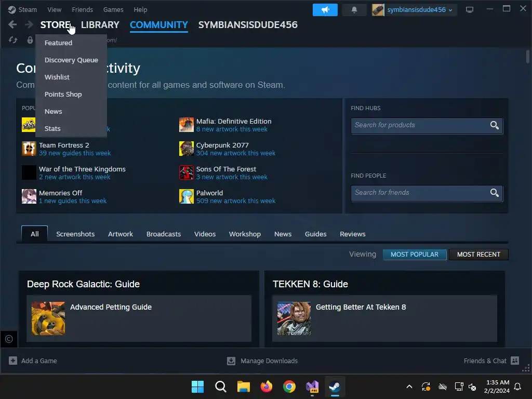Click the Find People search magnifier
Screen dimensions: 532x399
(x=495, y=193)
